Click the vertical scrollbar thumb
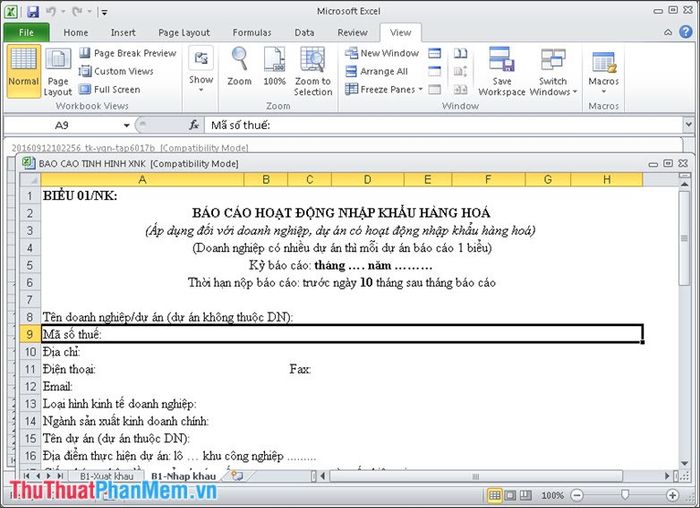Viewport: 700px width, 508px height. pos(684,238)
